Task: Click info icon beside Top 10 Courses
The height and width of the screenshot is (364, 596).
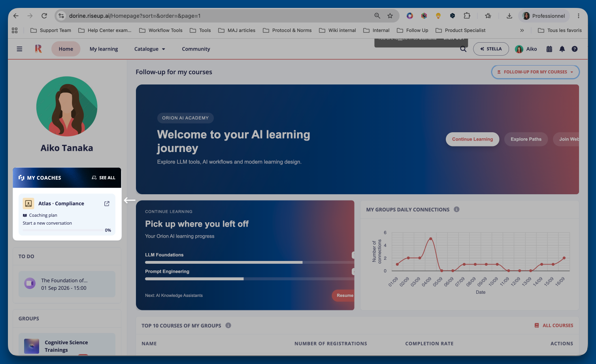Action: [x=228, y=325]
